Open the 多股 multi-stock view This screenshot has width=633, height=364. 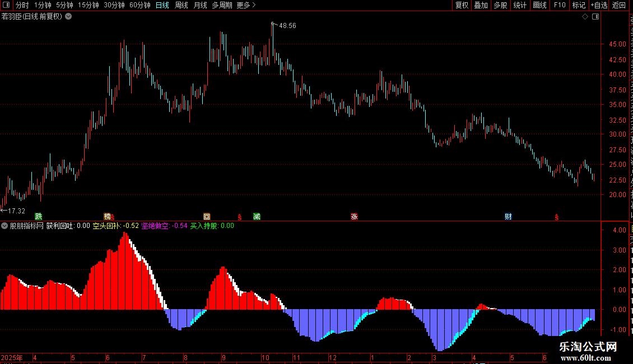click(500, 5)
